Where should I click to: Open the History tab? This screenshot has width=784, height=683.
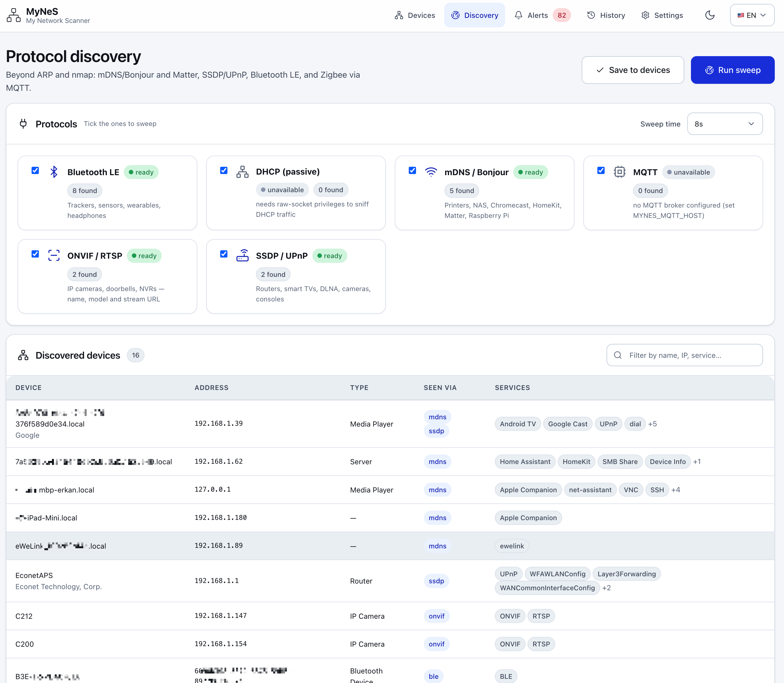click(x=606, y=15)
